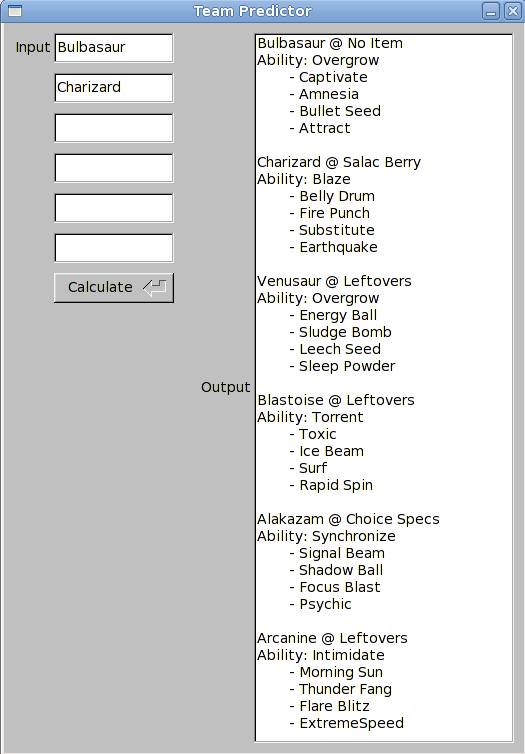Click the '- ExtremeSpeed' move line

click(347, 723)
